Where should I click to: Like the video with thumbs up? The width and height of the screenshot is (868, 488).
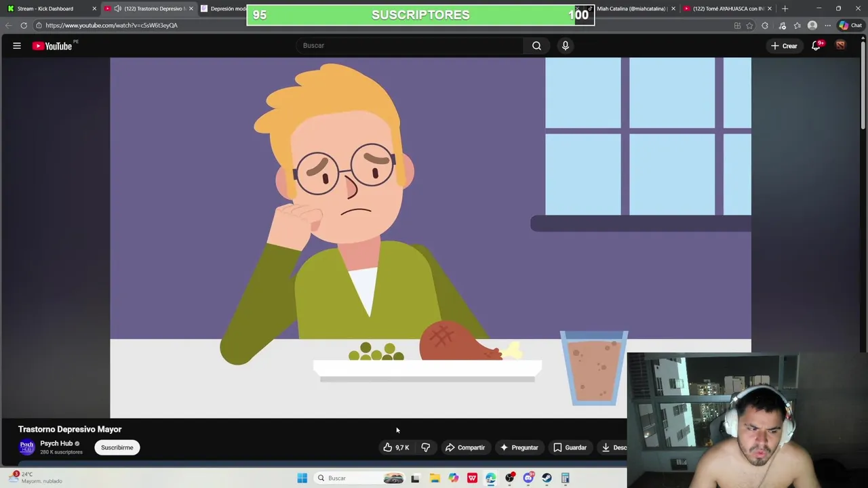click(x=395, y=447)
